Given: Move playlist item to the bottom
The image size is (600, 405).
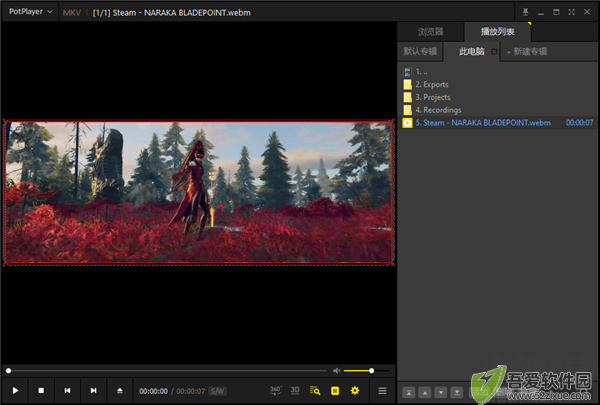Looking at the screenshot, I should (x=457, y=392).
